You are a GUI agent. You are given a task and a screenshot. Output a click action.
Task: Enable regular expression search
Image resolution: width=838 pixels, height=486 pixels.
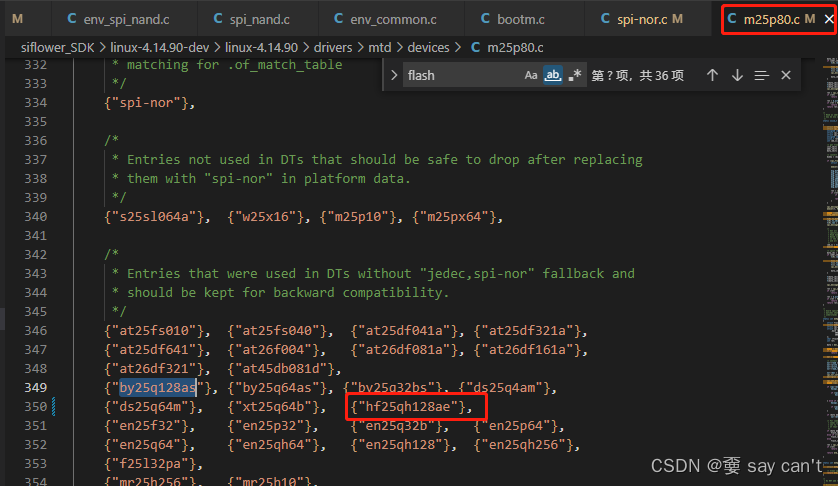[x=575, y=75]
